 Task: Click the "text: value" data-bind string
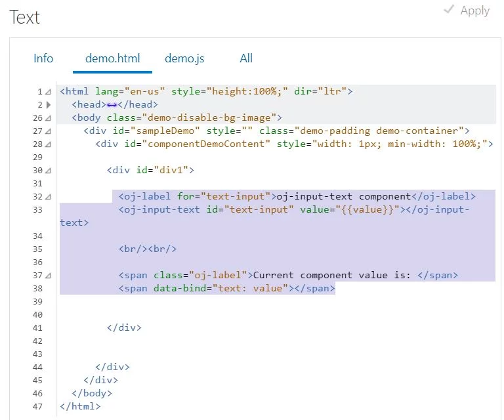tap(250, 288)
